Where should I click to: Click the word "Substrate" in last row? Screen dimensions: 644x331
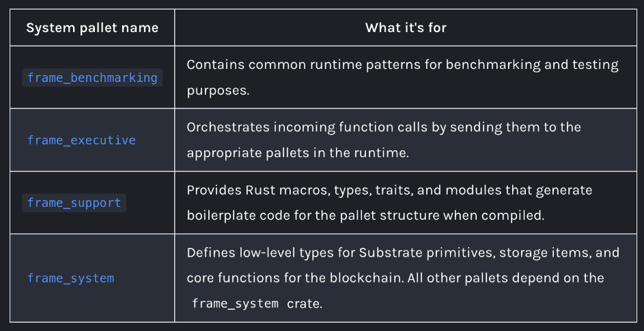point(386,252)
